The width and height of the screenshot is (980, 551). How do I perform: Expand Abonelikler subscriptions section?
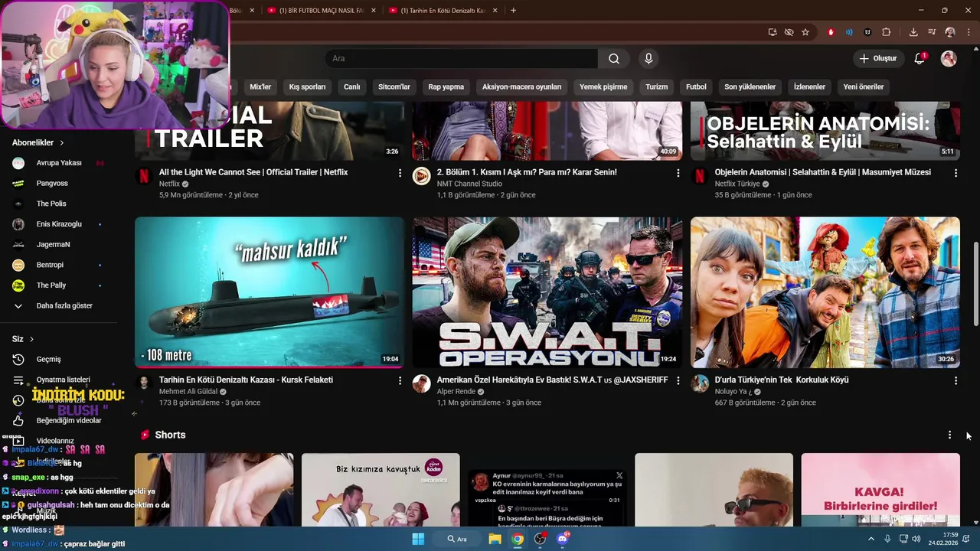pyautogui.click(x=38, y=142)
